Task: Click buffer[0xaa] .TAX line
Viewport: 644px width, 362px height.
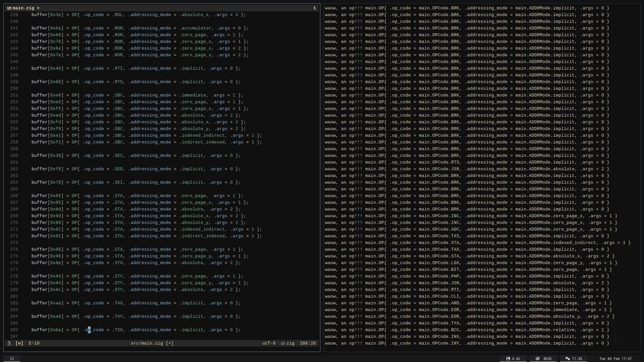Action: [136, 303]
